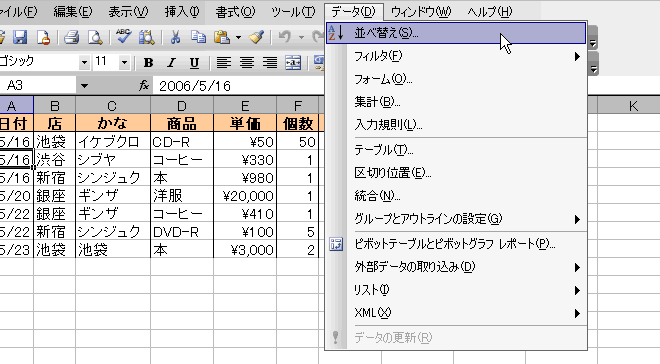Viewport: 660px width, 364px height.
Task: Open ピボットテーブルとピボットグラフ レポート item
Action: coord(456,244)
